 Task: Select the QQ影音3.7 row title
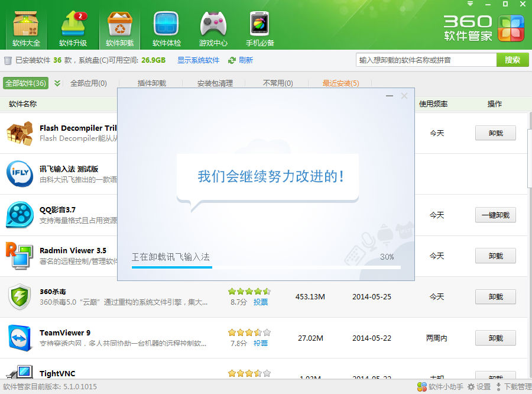(x=58, y=210)
